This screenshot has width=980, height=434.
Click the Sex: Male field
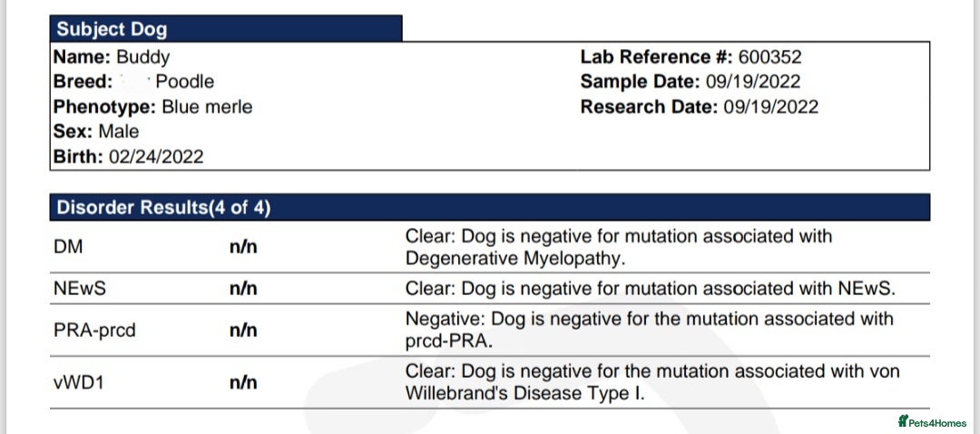(x=96, y=132)
